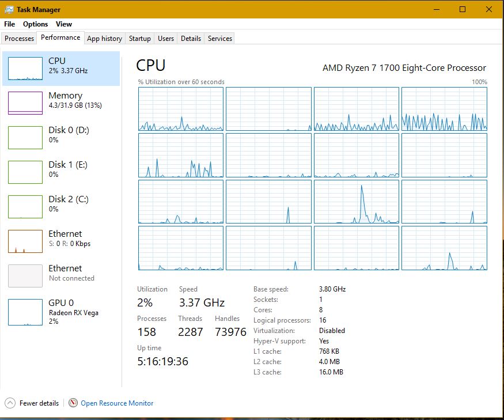This screenshot has height=420, width=504.
Task: Select the Performance tab
Action: point(60,37)
